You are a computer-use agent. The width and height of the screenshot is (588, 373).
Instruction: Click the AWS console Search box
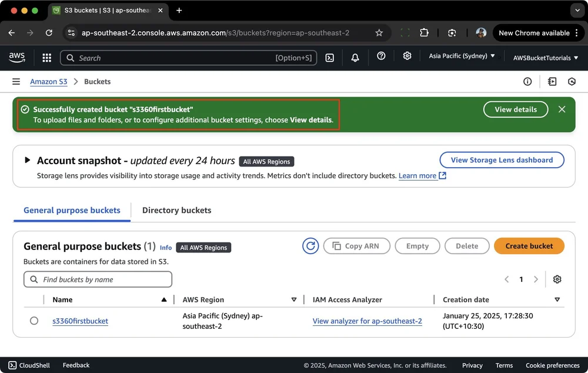point(188,58)
